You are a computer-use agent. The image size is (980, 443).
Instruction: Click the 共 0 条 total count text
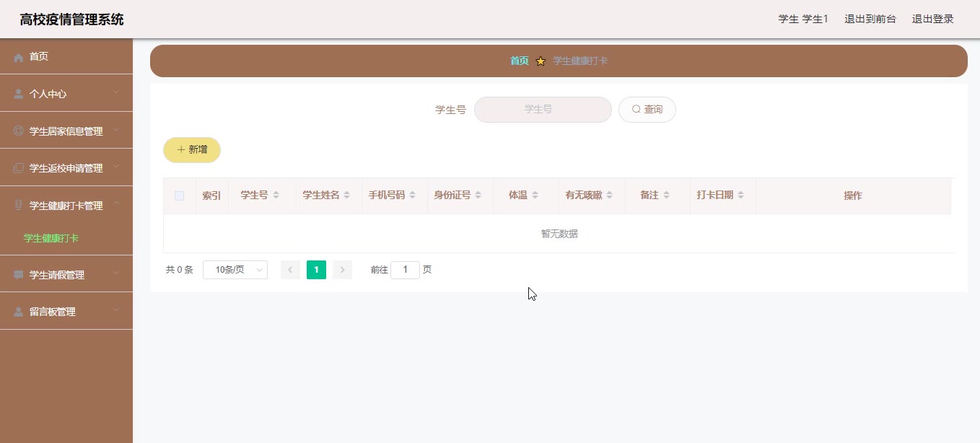pyautogui.click(x=180, y=270)
